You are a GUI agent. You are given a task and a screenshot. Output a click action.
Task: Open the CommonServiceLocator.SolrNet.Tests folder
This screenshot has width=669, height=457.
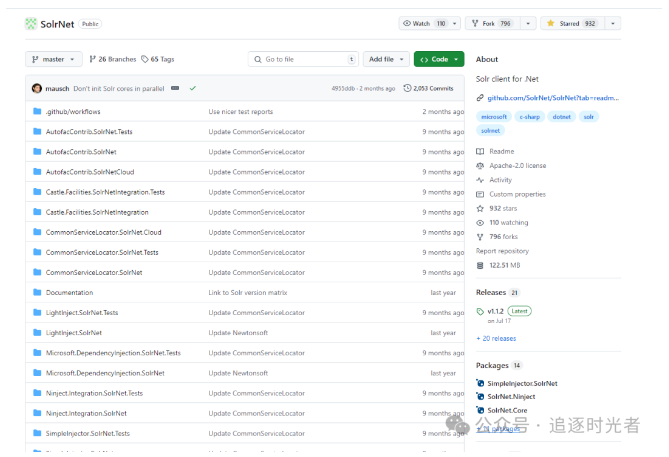pyautogui.click(x=102, y=252)
